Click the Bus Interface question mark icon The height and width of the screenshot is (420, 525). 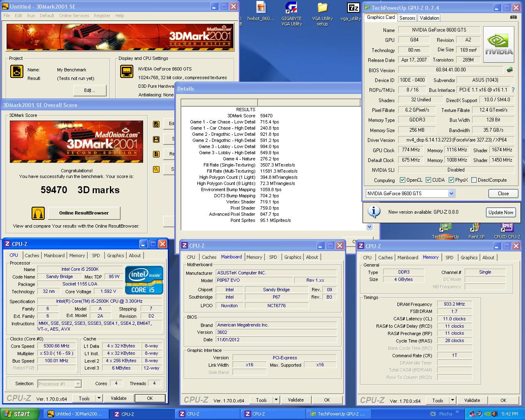click(513, 90)
